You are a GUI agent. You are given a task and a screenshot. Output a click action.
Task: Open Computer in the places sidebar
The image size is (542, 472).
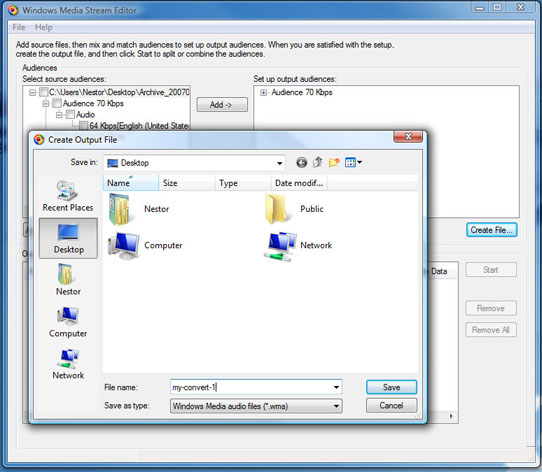68,322
